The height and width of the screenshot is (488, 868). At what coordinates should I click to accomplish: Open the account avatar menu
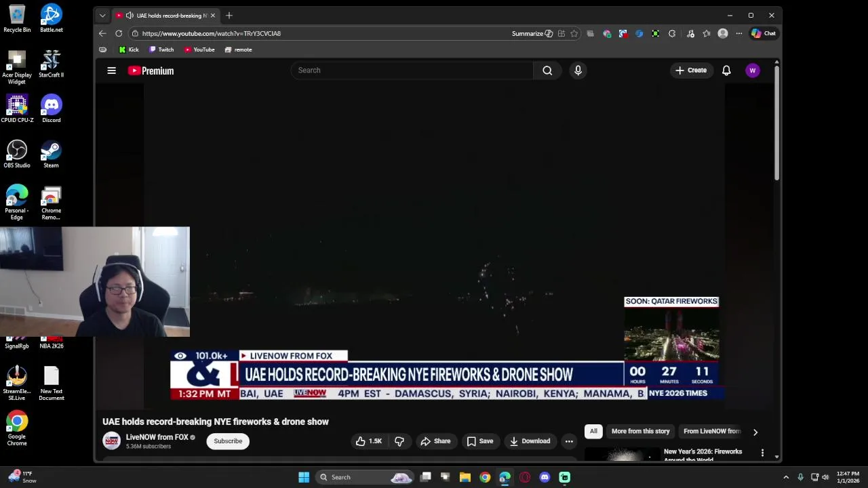752,70
